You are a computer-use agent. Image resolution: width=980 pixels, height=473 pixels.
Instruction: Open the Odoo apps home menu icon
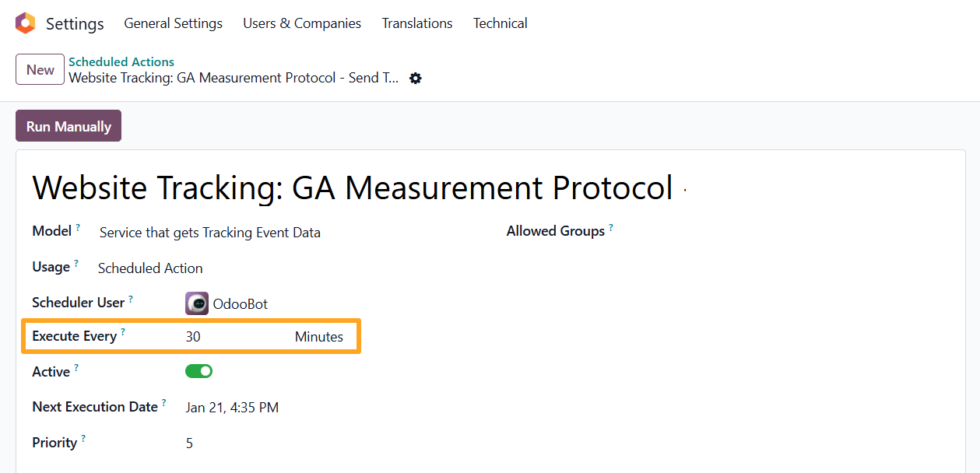[24, 23]
